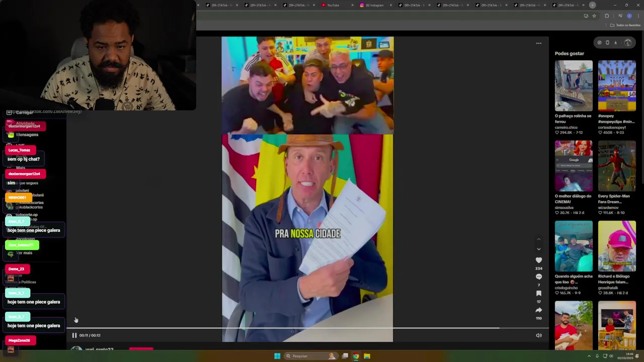644x362 pixels.
Task: Open the 'Todos os favoritos' bookmarks folder
Action: pyautogui.click(x=625, y=25)
